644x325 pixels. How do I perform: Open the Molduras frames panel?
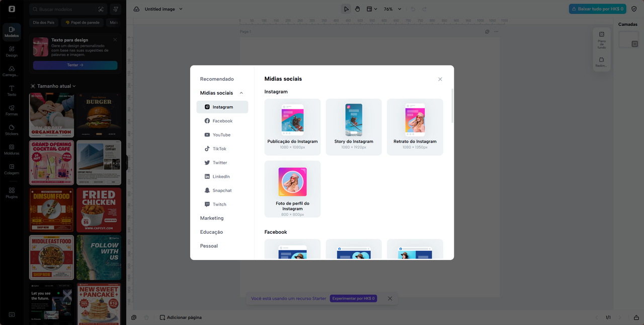12,150
